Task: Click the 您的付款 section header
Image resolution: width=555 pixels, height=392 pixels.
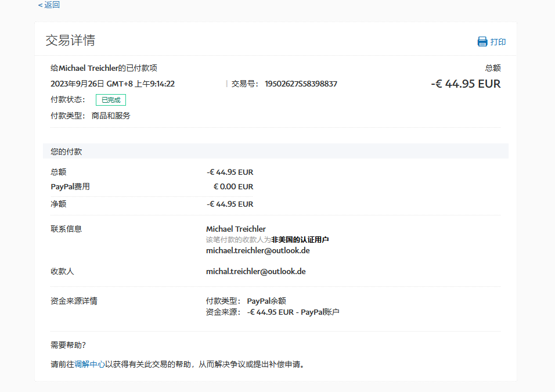Action: click(x=66, y=152)
